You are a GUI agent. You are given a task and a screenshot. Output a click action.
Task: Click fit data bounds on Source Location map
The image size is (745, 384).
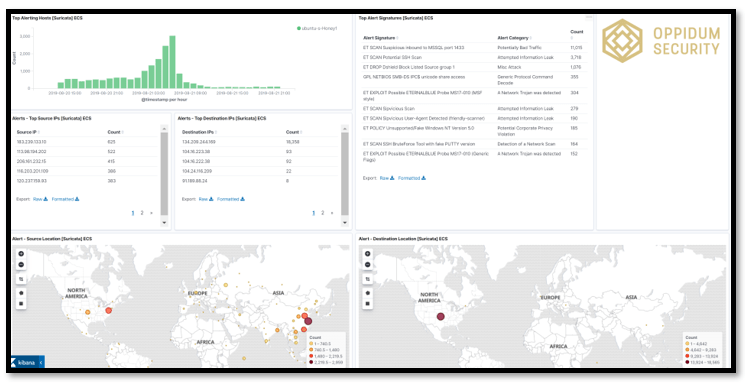pyautogui.click(x=21, y=279)
